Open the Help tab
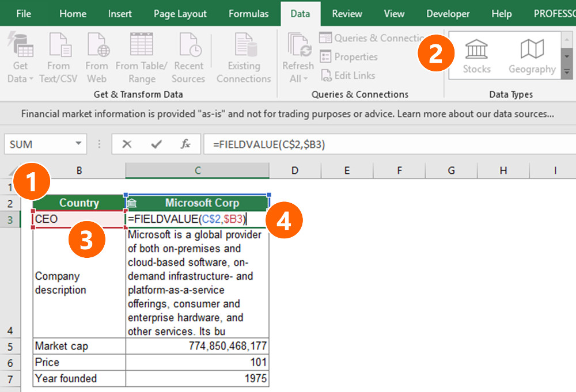Screen dimensions: 576x392 coord(502,14)
